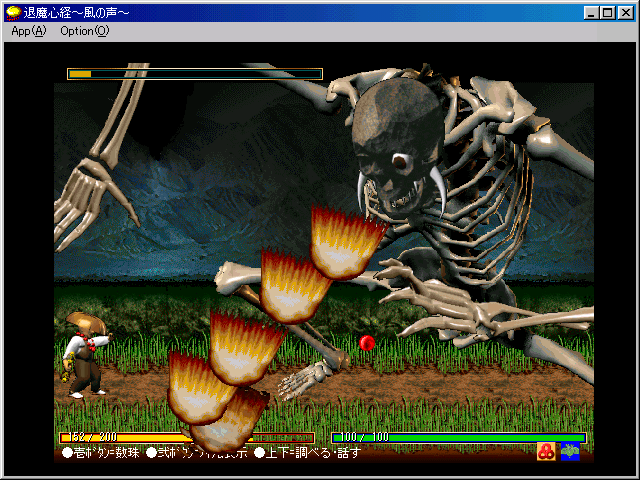This screenshot has width=640, height=480.
Task: Click the game's title bar application icon
Action: pos(13,13)
